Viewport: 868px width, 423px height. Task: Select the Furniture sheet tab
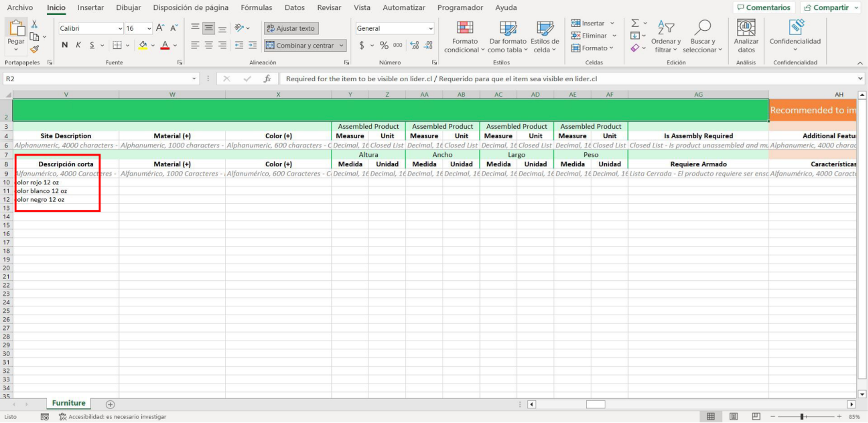[x=68, y=403]
